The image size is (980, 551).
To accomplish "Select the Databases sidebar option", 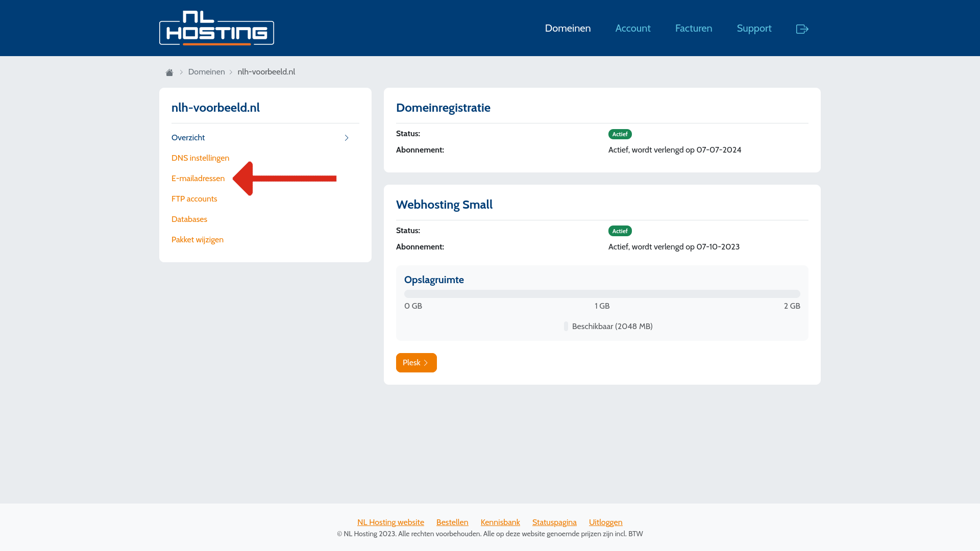I will [189, 219].
